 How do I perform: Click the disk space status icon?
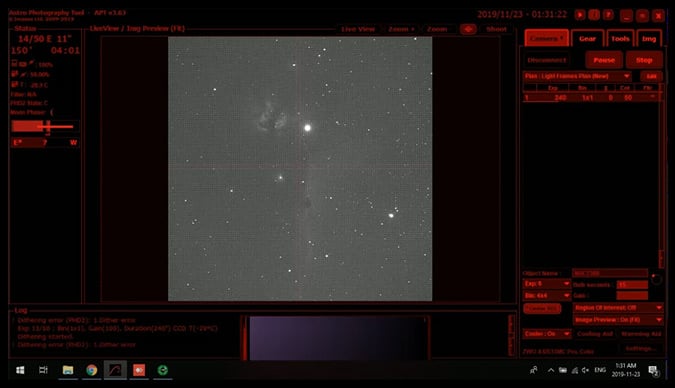pos(15,74)
